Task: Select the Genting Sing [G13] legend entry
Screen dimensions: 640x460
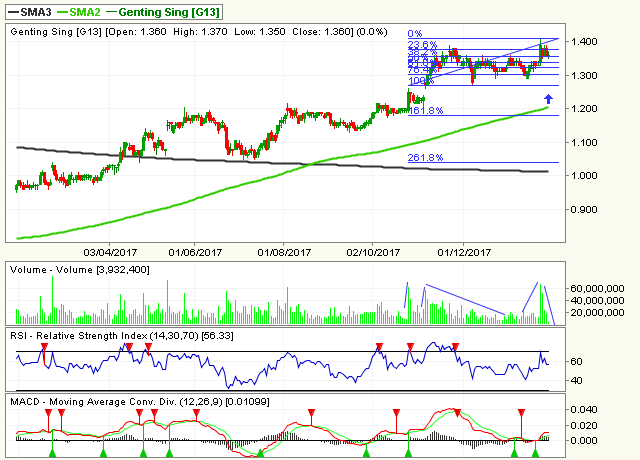Action: pyautogui.click(x=163, y=12)
